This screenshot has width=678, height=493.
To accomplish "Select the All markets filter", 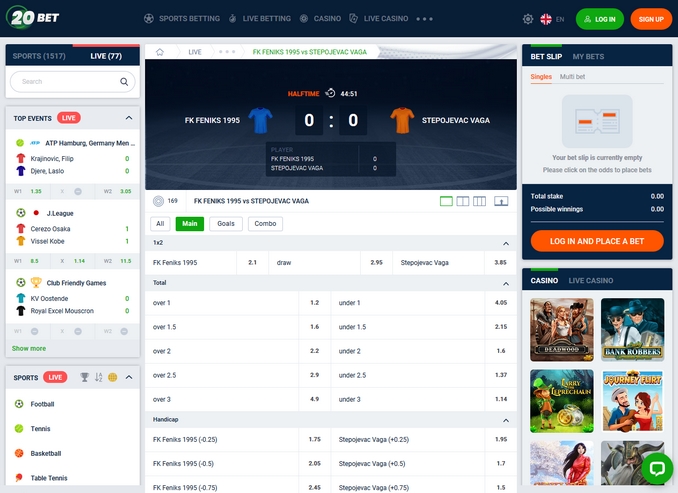I will pos(160,224).
